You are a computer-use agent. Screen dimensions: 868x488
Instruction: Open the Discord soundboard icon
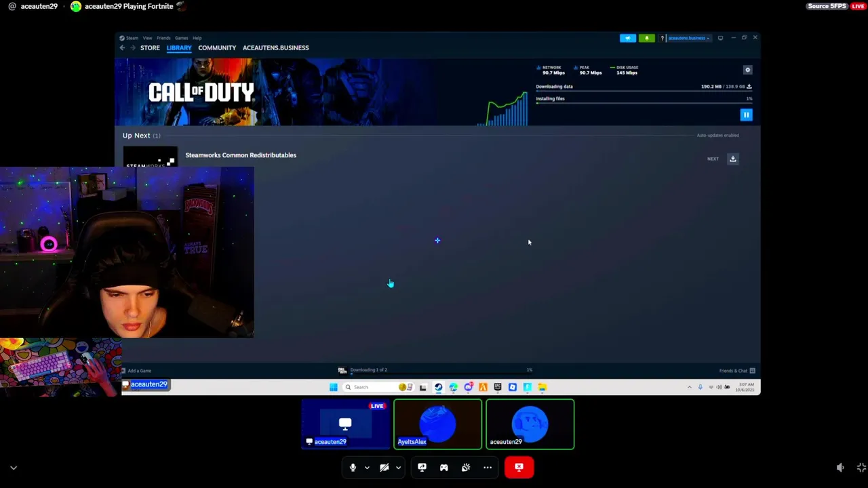tap(465, 467)
